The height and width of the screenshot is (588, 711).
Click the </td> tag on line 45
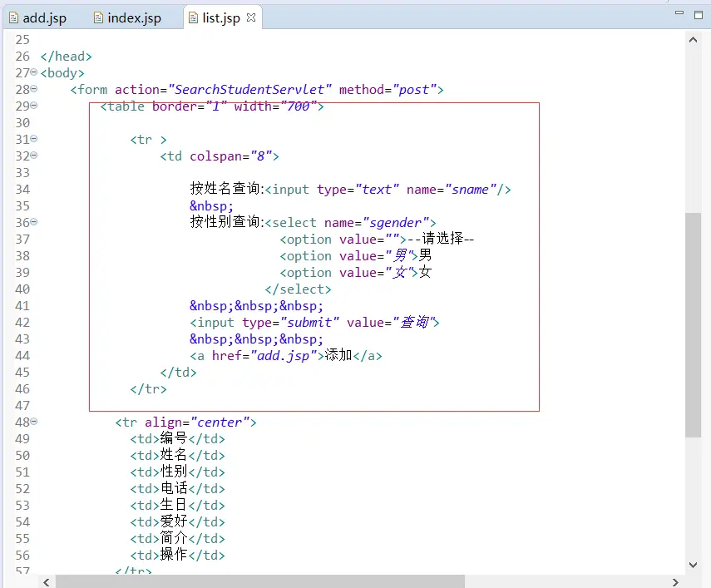pyautogui.click(x=178, y=373)
